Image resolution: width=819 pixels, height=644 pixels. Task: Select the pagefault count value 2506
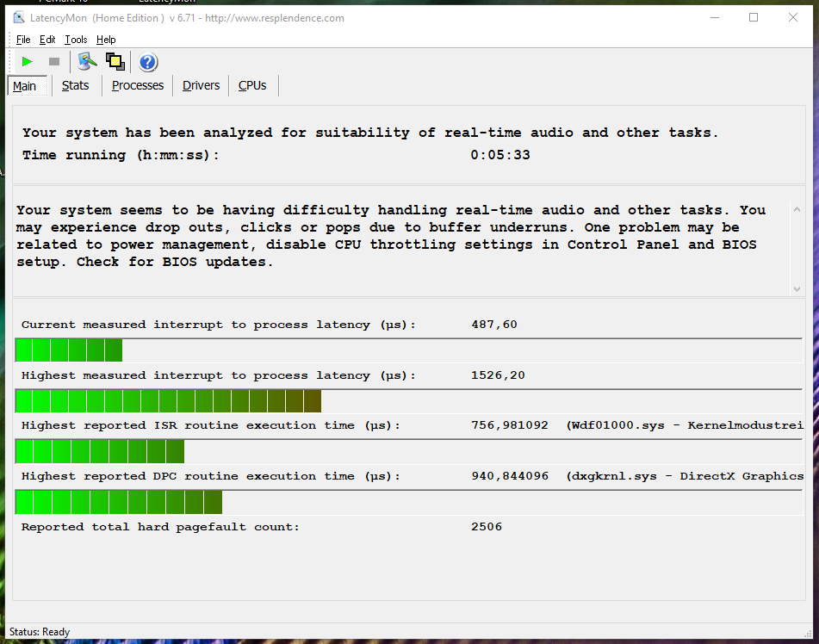pos(487,527)
